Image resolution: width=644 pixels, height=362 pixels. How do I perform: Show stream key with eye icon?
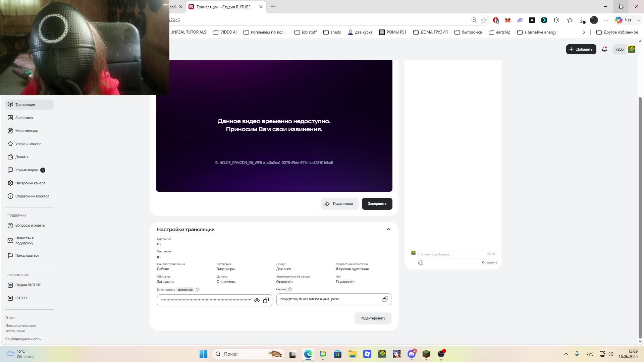[257, 300]
